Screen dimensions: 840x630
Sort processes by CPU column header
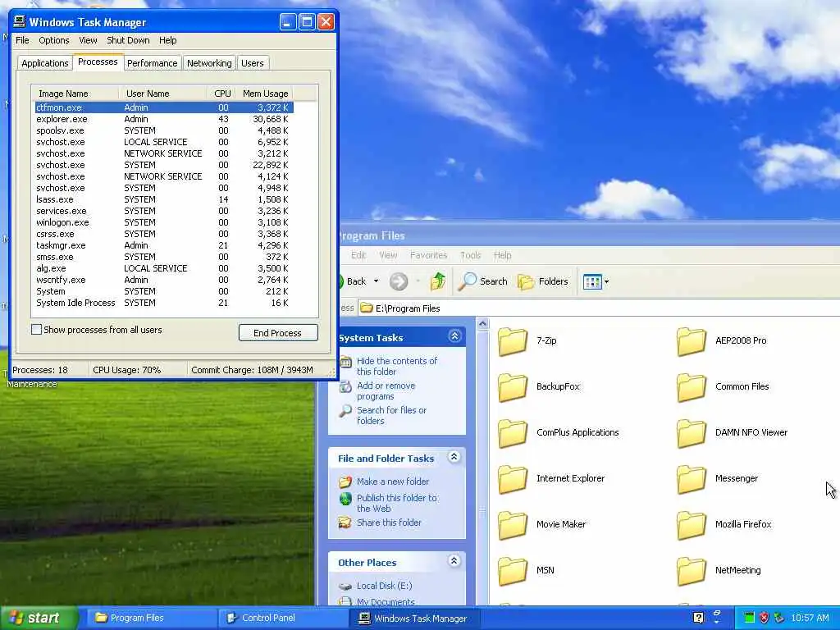(221, 94)
